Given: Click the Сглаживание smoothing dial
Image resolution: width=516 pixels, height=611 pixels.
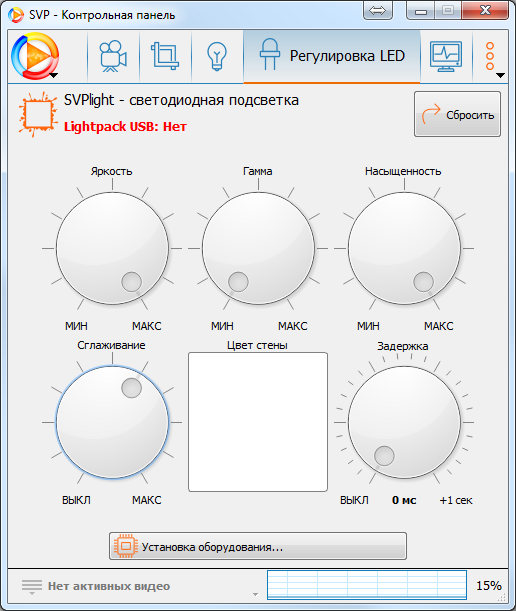Looking at the screenshot, I should pos(112,422).
